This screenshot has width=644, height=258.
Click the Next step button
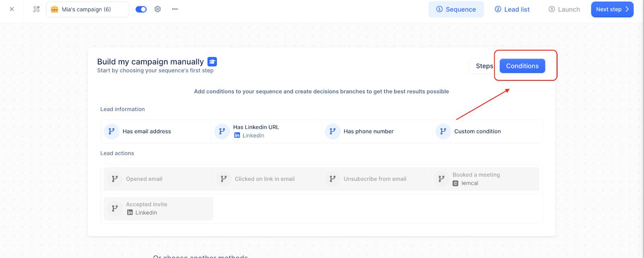tap(612, 9)
